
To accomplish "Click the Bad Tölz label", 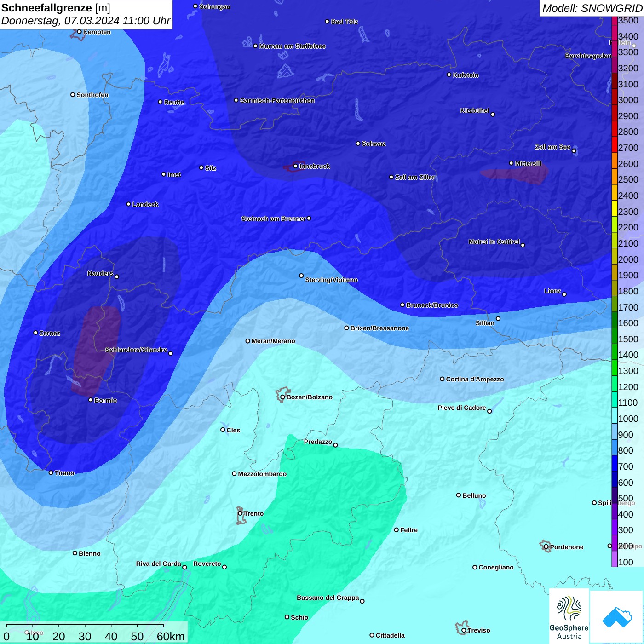I will (x=344, y=22).
